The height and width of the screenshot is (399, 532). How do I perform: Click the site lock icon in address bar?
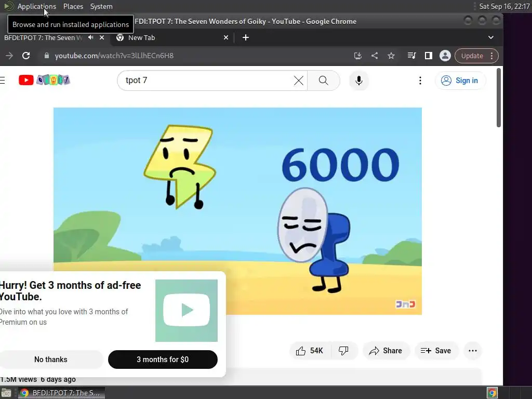(46, 56)
